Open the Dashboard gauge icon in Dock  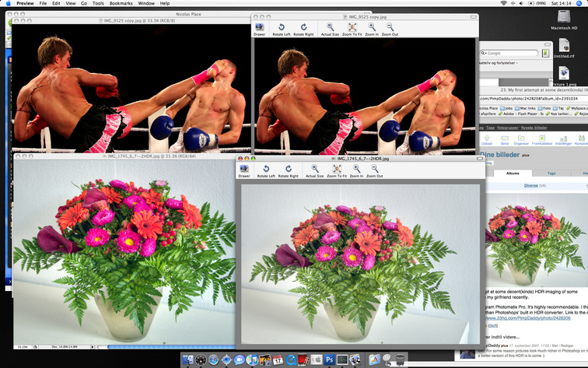(x=201, y=359)
